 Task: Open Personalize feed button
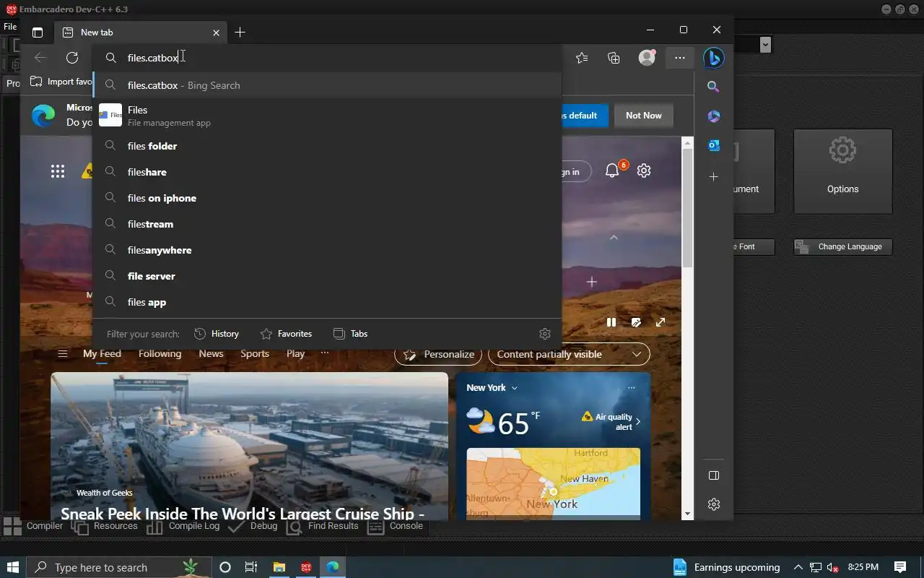[439, 354]
